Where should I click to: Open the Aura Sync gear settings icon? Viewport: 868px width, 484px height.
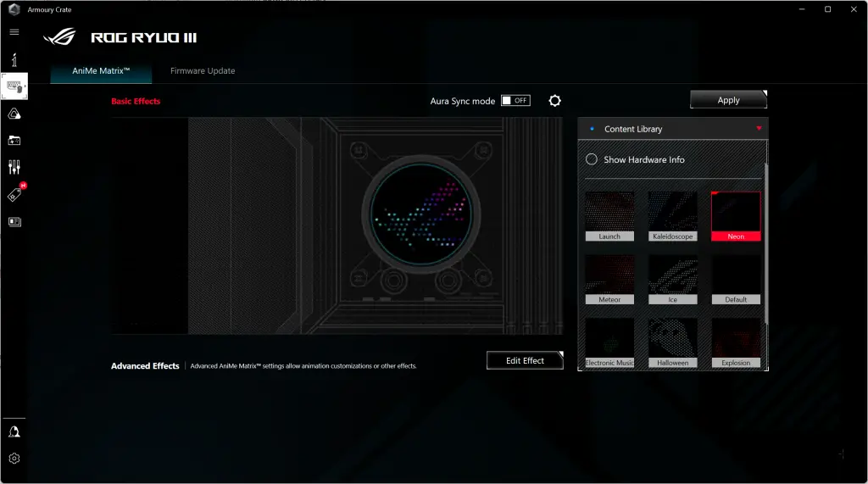coord(554,101)
